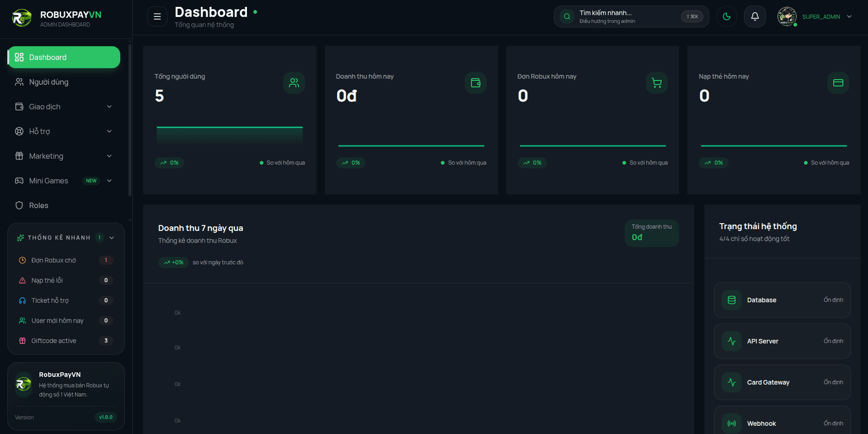Switch theme with the moon icon
Image resolution: width=868 pixels, height=434 pixels.
[726, 16]
